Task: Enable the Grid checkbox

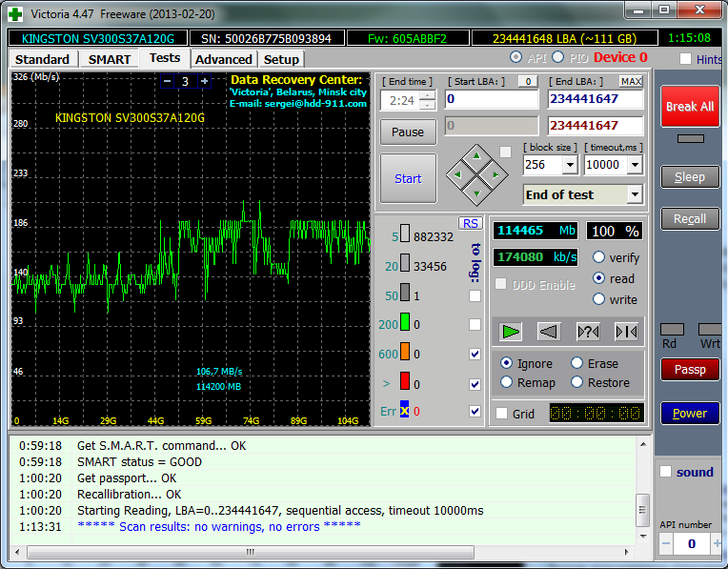Action: point(501,414)
